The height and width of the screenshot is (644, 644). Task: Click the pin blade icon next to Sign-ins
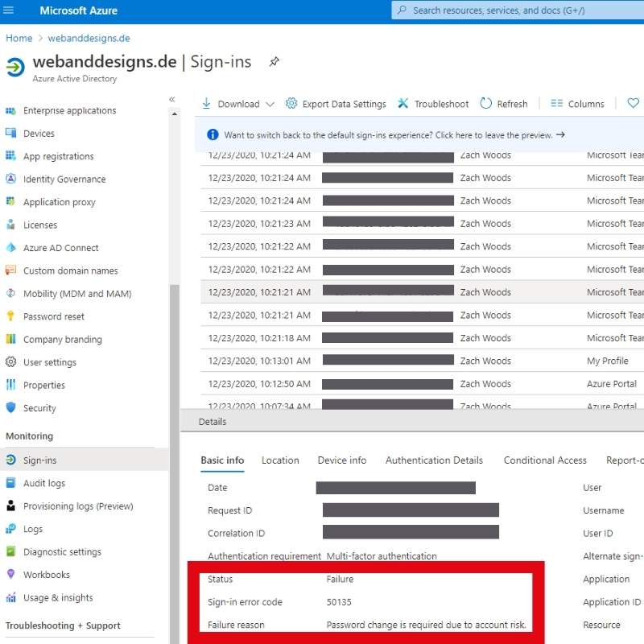(274, 62)
